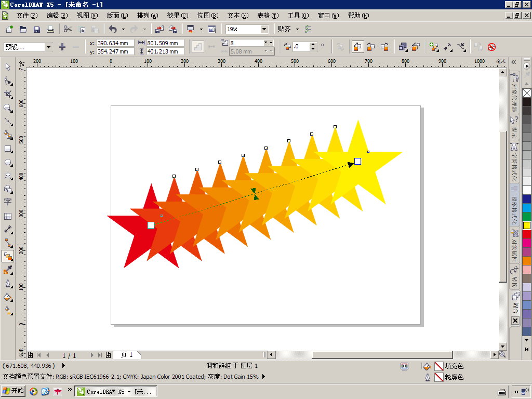This screenshot has width=532, height=399.
Task: Pick the yellow palette swatch
Action: point(527,225)
